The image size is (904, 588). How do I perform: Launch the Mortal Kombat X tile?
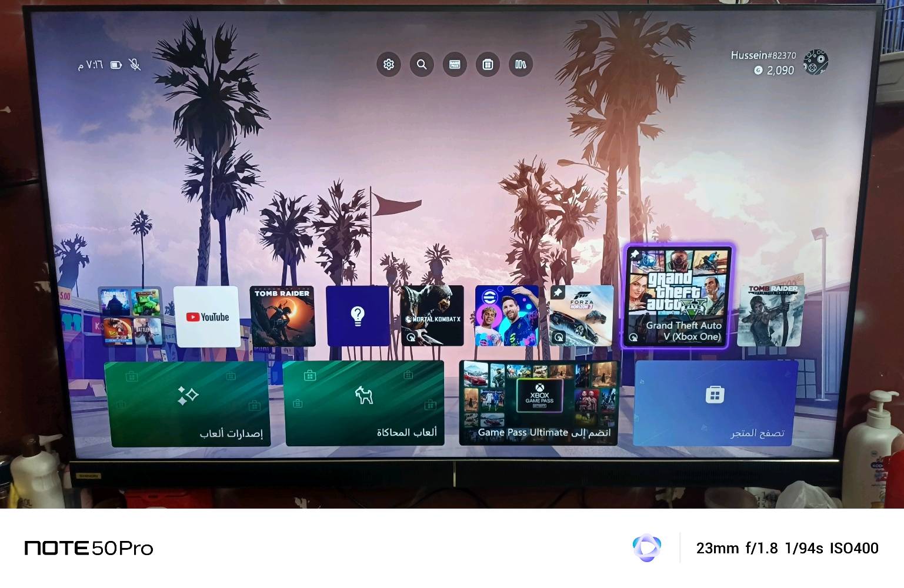432,316
